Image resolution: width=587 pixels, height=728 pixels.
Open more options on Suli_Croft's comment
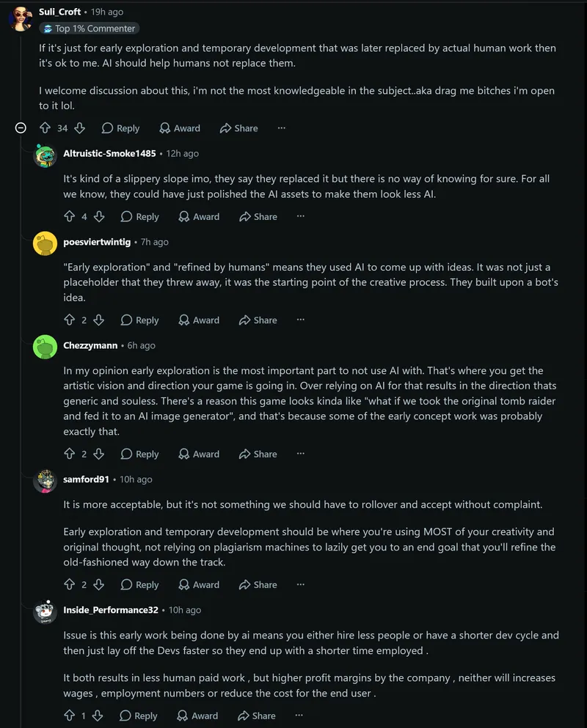(x=282, y=128)
